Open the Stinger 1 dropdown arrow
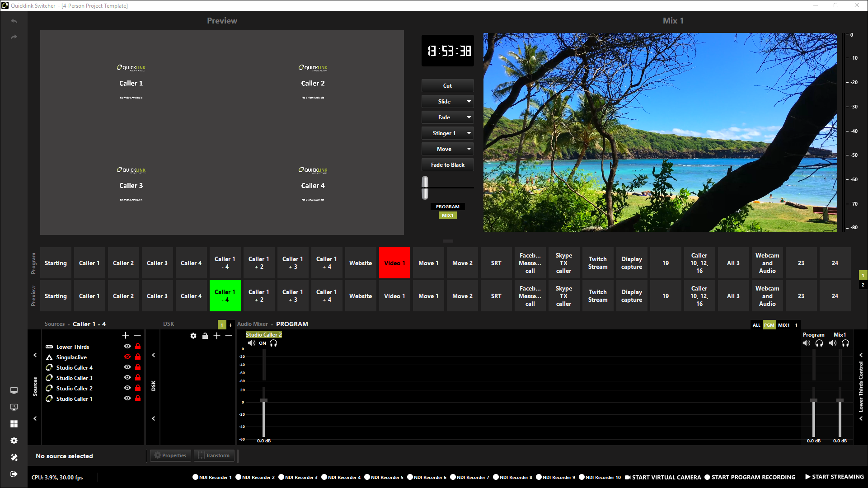 click(x=469, y=133)
